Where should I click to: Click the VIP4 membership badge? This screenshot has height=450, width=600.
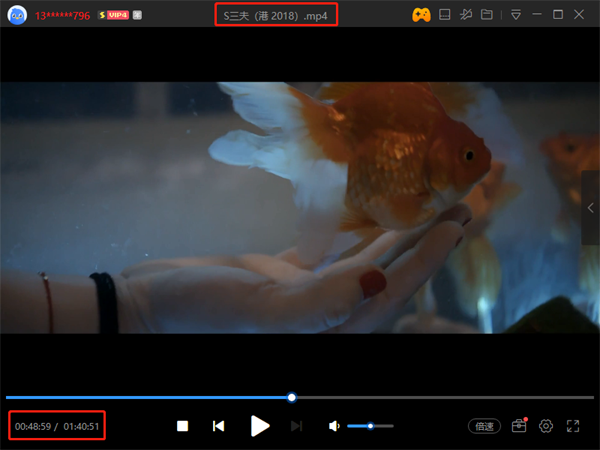point(113,16)
